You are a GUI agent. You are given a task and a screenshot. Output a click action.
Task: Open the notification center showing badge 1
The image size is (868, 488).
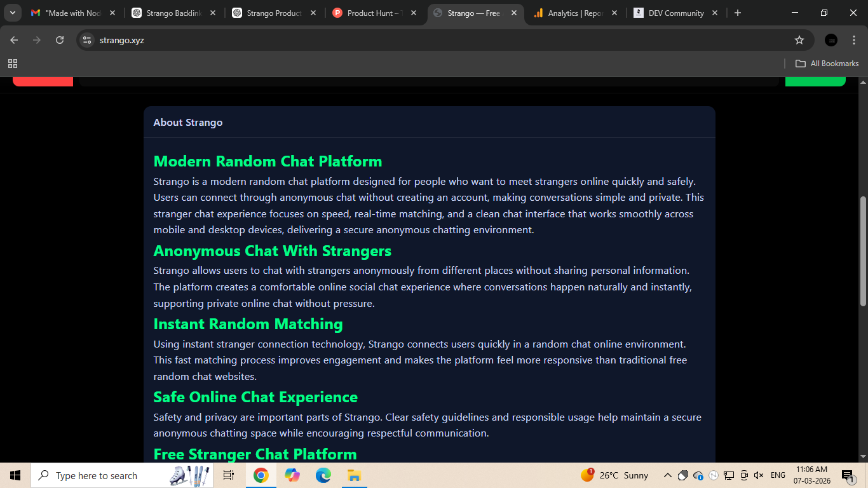[x=848, y=475]
